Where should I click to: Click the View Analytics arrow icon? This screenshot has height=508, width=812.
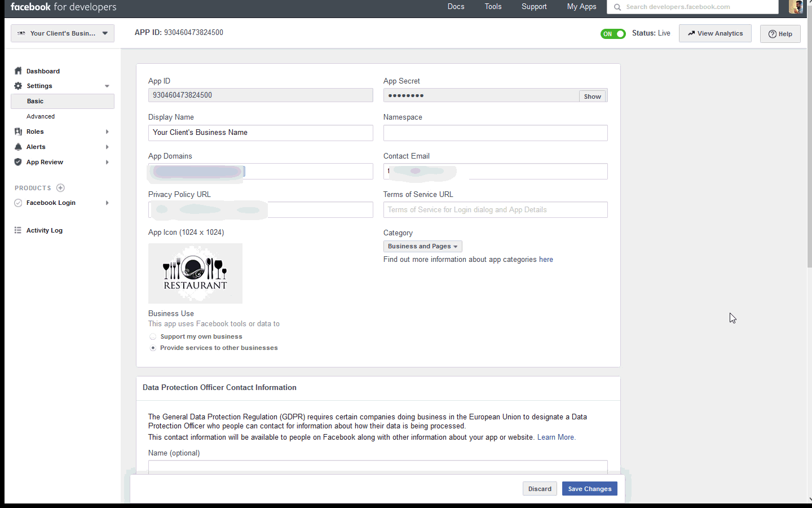(x=691, y=33)
